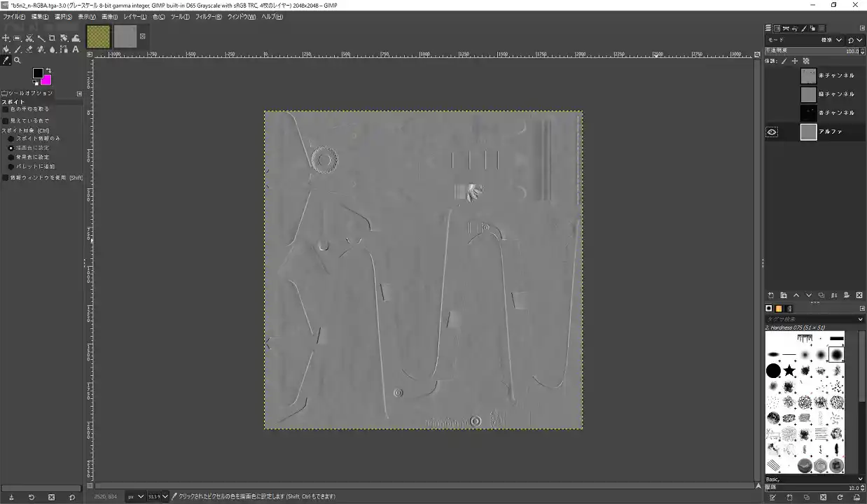This screenshot has height=504, width=867.
Task: Click the new layer icon below layers list
Action: [x=771, y=295]
